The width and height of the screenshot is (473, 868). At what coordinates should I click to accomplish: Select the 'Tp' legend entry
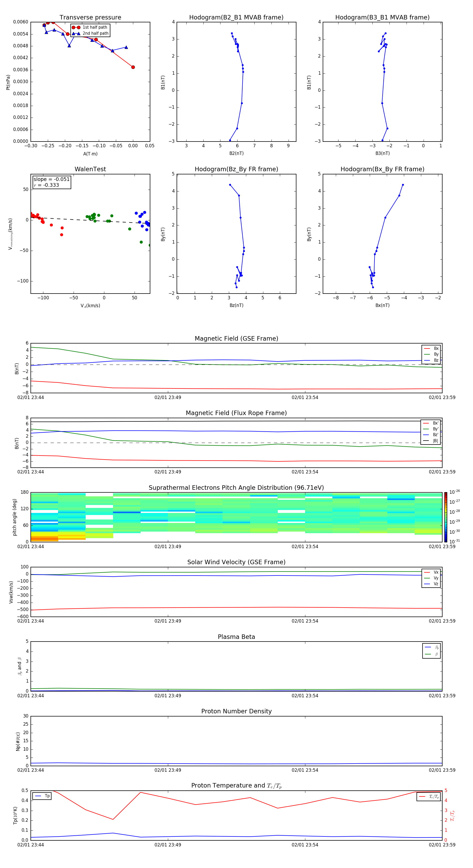point(42,796)
